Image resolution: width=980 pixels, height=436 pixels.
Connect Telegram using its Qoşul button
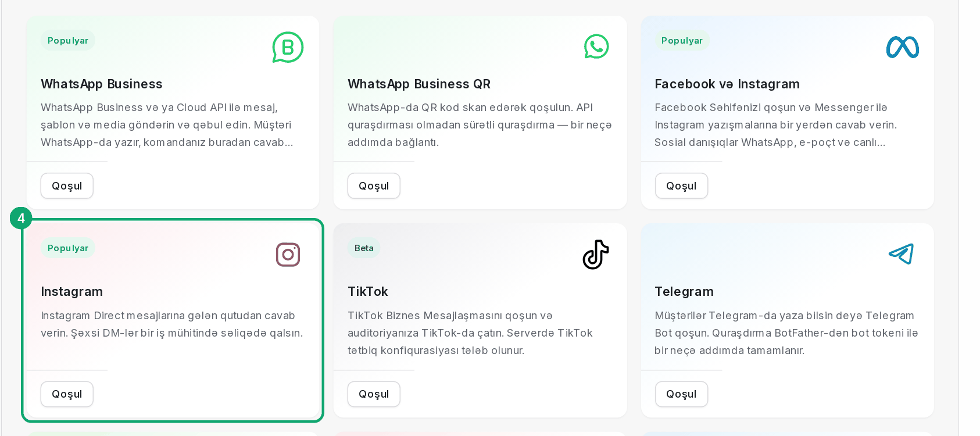681,394
